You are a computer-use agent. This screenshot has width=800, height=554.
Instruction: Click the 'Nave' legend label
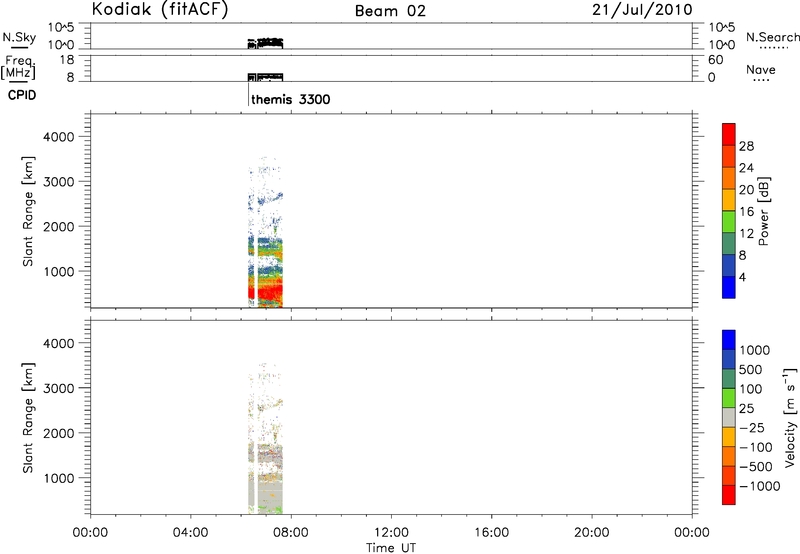click(x=761, y=69)
